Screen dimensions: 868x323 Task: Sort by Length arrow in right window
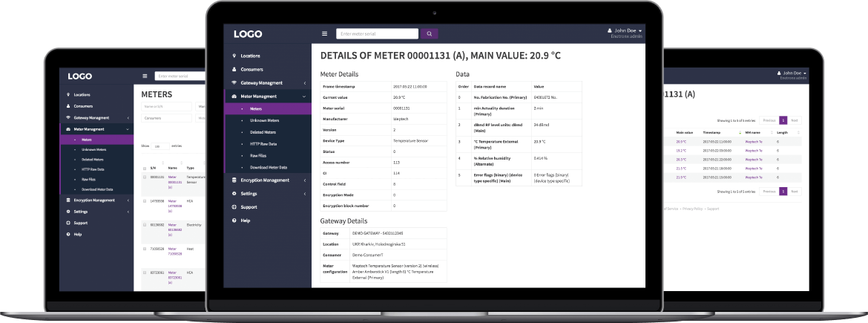pyautogui.click(x=799, y=133)
